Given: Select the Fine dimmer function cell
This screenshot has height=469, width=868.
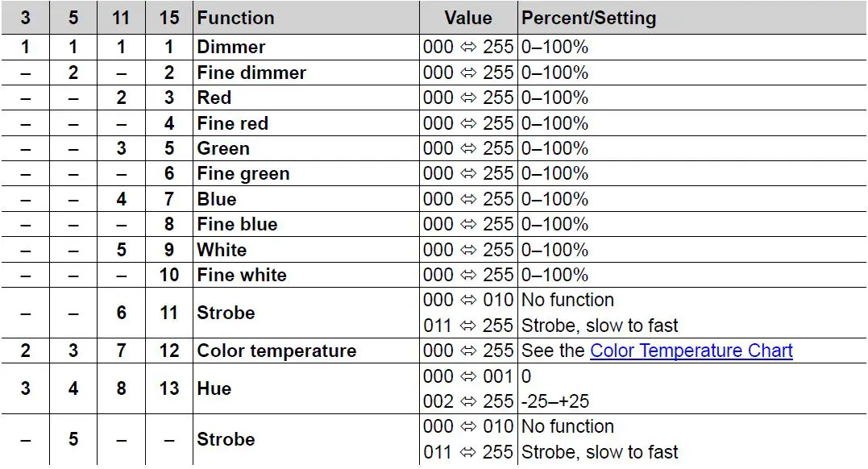Looking at the screenshot, I should pos(251,73).
